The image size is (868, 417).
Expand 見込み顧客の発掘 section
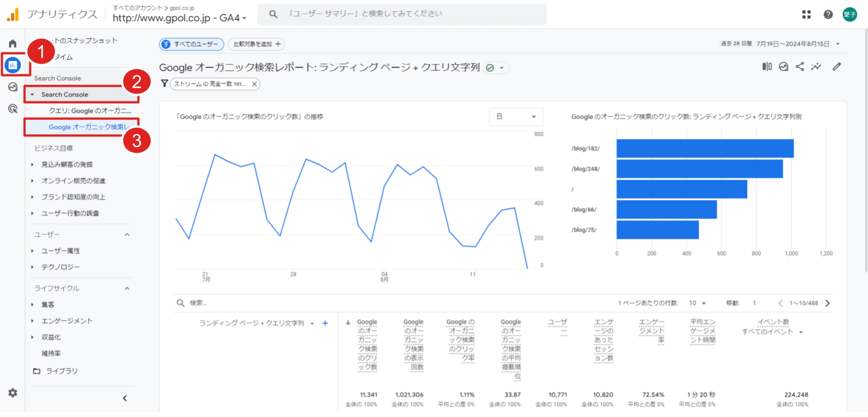pyautogui.click(x=32, y=165)
